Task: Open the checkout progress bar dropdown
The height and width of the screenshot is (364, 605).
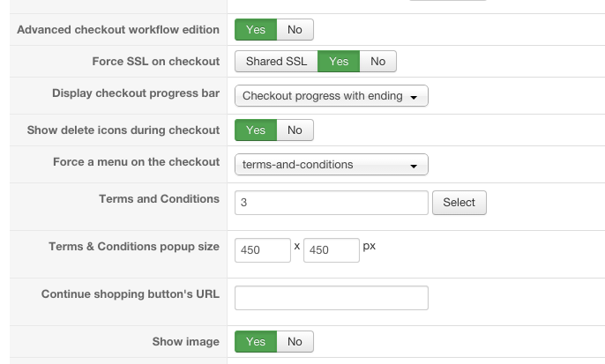Action: point(331,96)
